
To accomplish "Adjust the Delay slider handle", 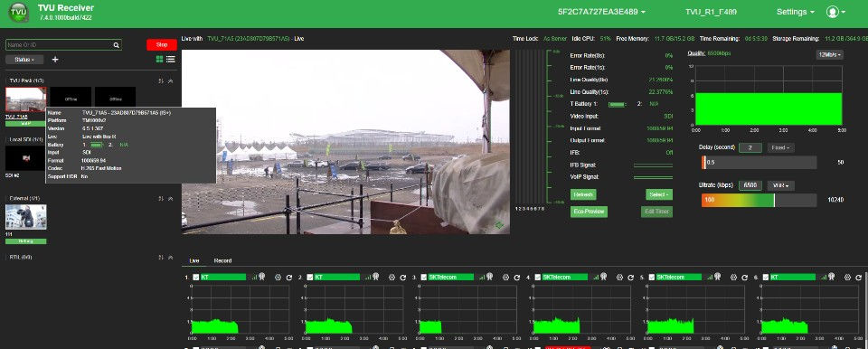I will point(703,163).
